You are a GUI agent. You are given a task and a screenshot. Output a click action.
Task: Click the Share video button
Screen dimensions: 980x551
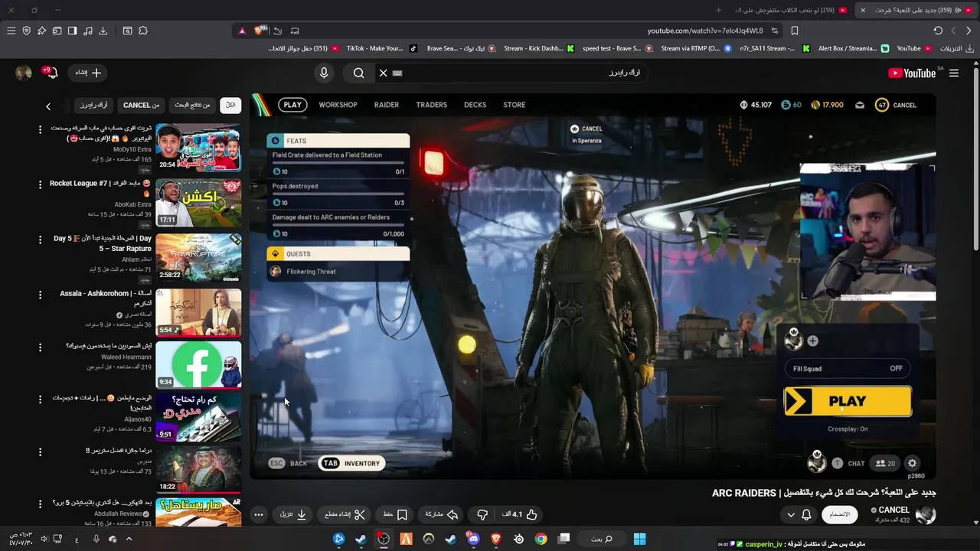click(x=441, y=515)
